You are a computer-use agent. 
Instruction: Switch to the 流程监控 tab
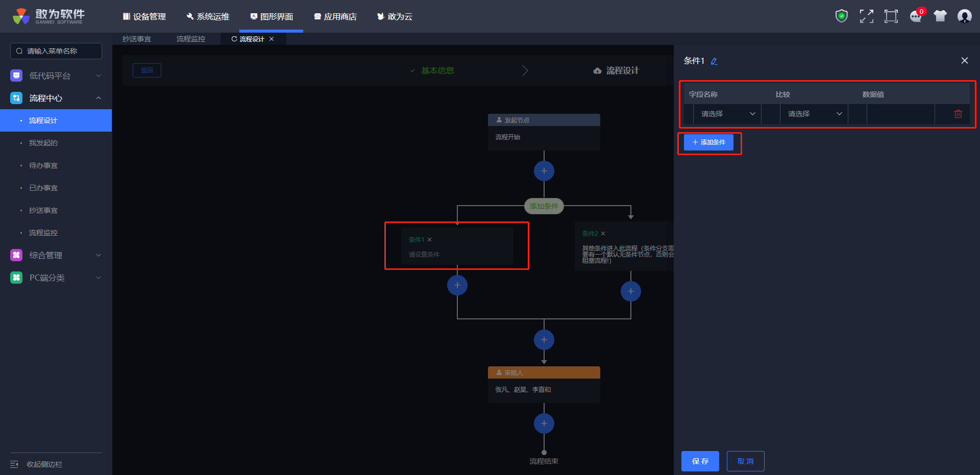pos(191,39)
